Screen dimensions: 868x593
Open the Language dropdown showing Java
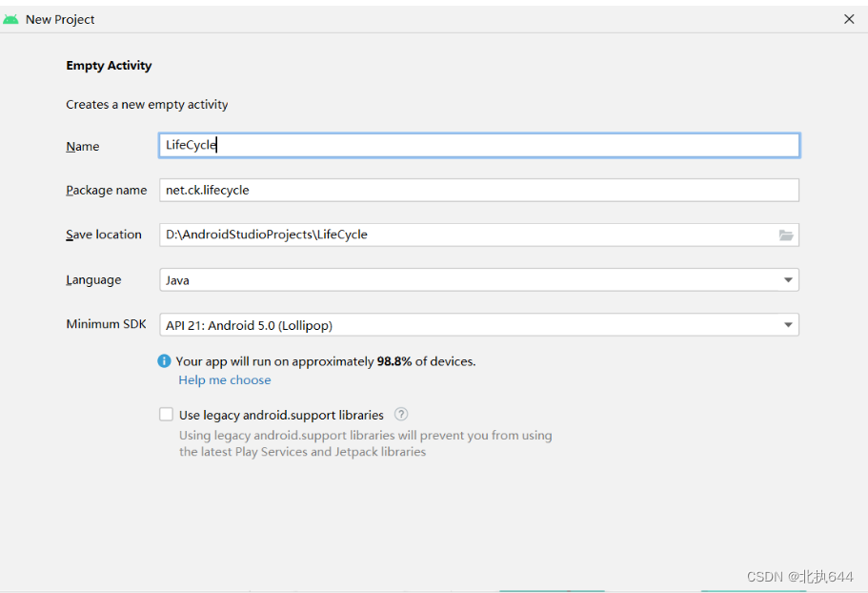tap(479, 280)
